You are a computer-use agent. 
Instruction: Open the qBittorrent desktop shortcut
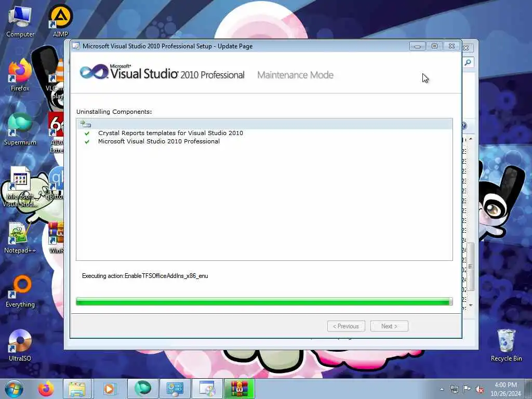[x=55, y=183]
